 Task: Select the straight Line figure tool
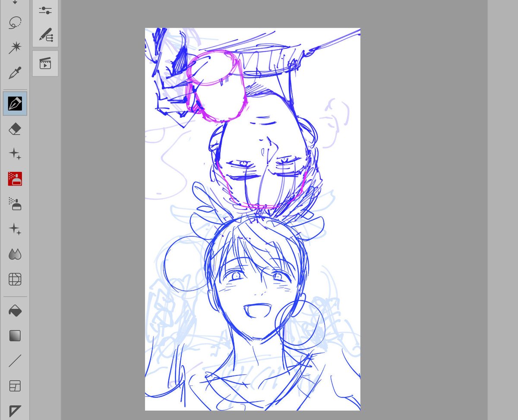[15, 360]
